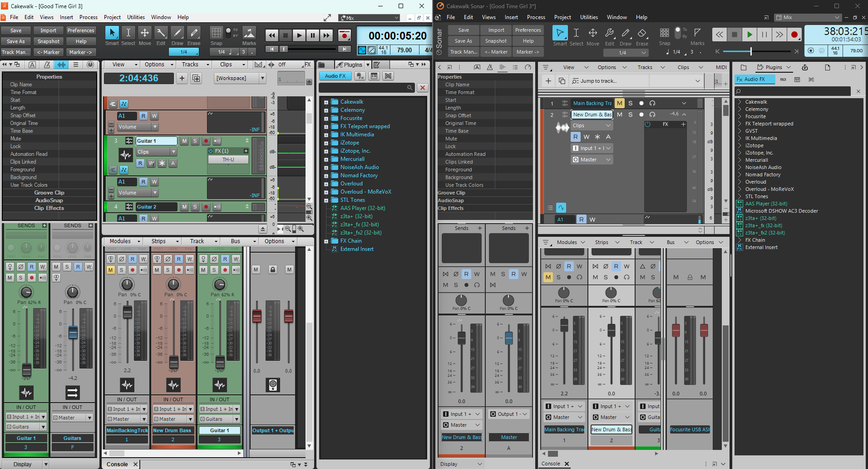Viewport: 868px width, 469px height.
Task: Mute the Guitar 1 track
Action: click(x=184, y=141)
